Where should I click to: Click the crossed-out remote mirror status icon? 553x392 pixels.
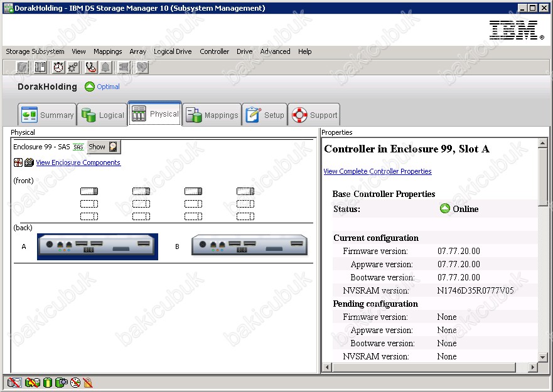coord(33,383)
